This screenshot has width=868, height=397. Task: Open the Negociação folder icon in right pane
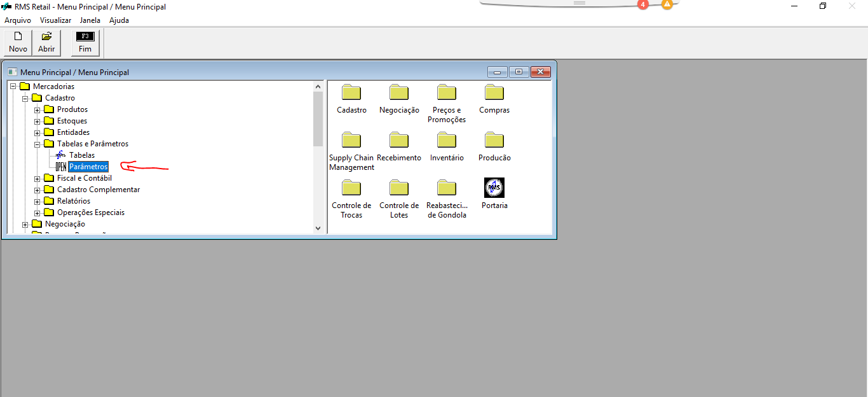[x=399, y=93]
